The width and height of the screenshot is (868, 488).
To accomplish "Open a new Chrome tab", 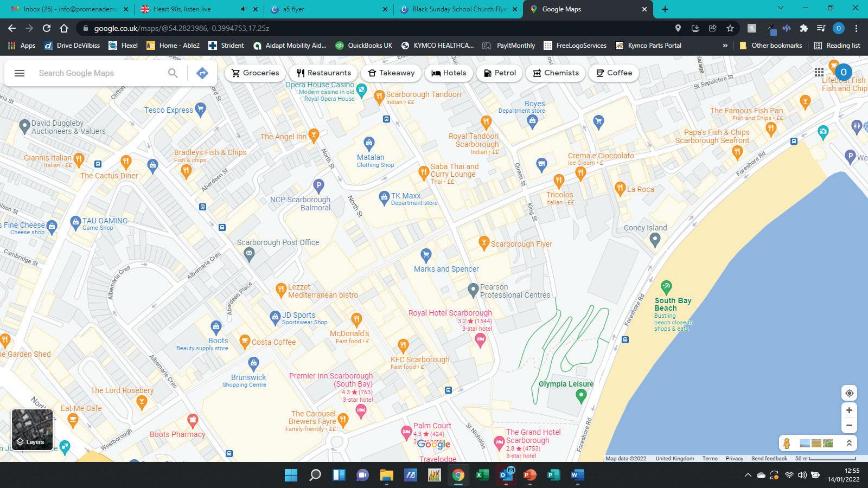I will (665, 9).
